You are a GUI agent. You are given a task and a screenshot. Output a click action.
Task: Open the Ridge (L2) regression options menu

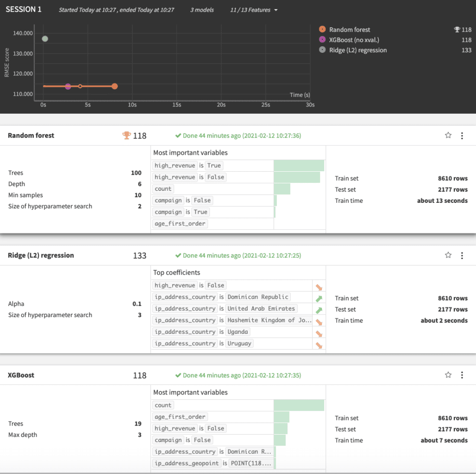tap(462, 255)
